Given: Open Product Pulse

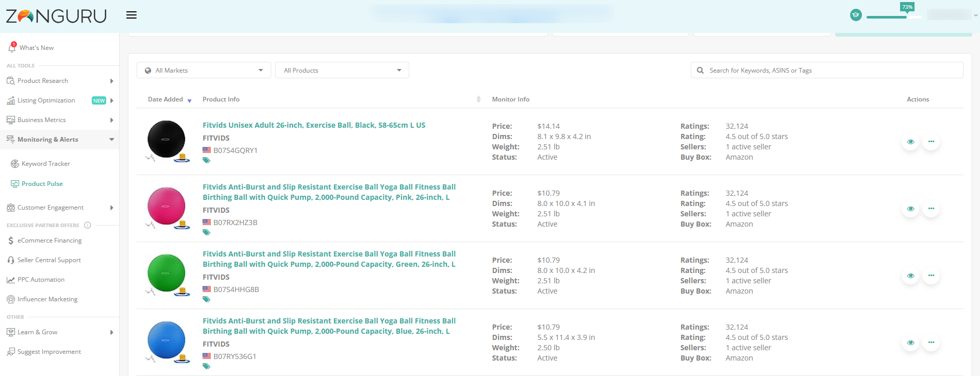Looking at the screenshot, I should click(x=42, y=184).
